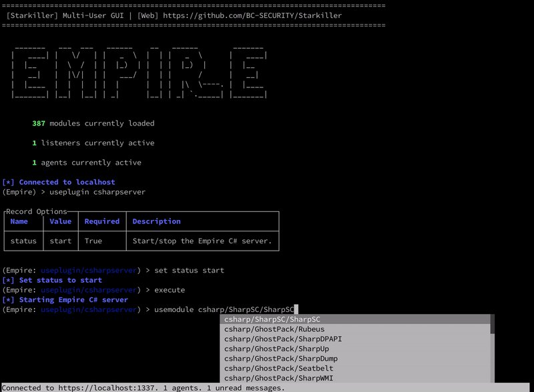Click 'Start/stop the Empire C# server.' description
This screenshot has height=392, width=534.
(x=202, y=241)
